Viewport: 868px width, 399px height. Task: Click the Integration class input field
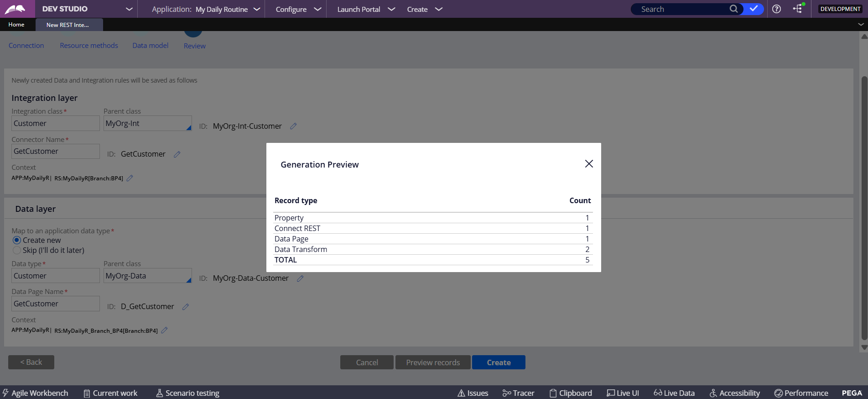55,123
